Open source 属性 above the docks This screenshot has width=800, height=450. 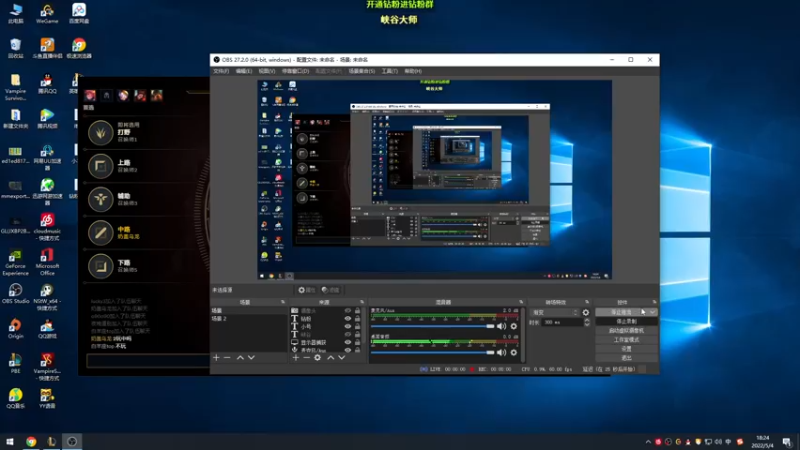(x=307, y=290)
